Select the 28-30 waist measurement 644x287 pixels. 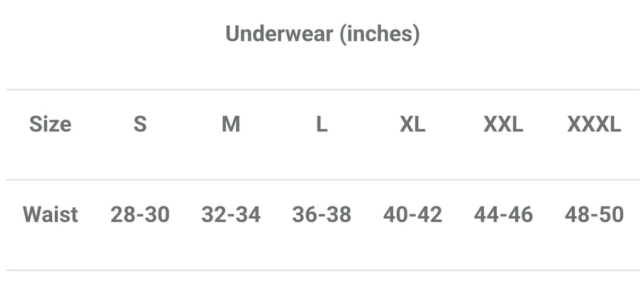click(140, 215)
